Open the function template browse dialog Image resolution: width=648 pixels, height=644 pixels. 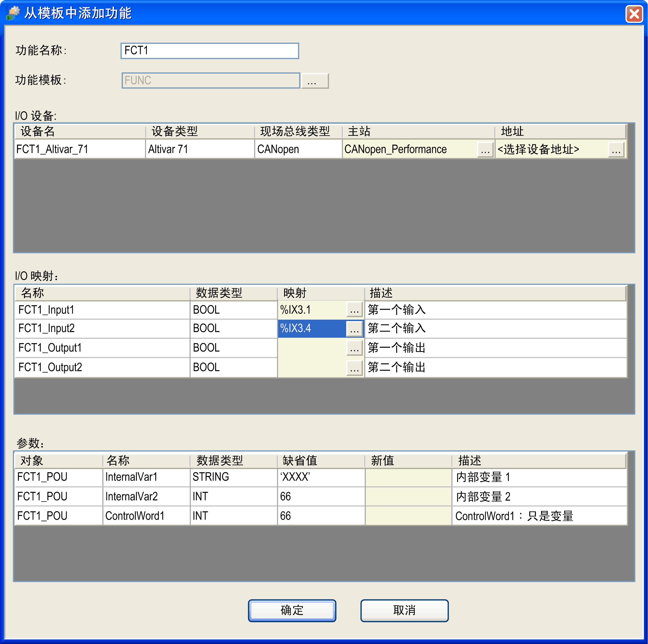pos(315,80)
